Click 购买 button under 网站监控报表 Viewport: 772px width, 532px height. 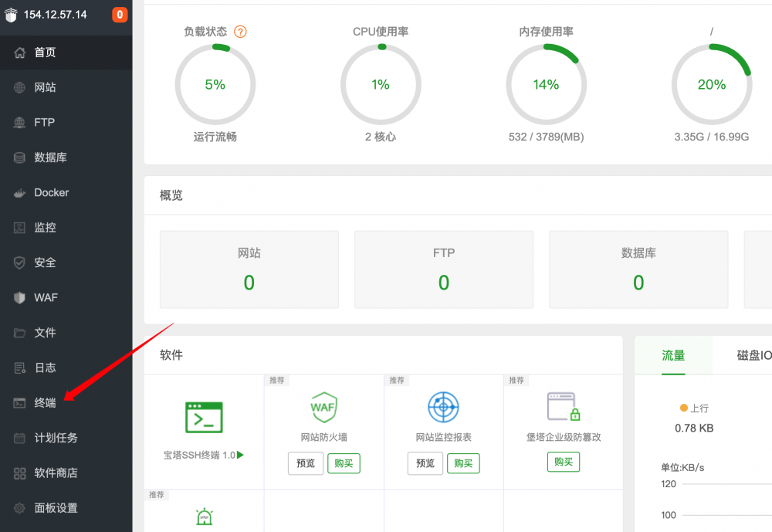[x=463, y=463]
